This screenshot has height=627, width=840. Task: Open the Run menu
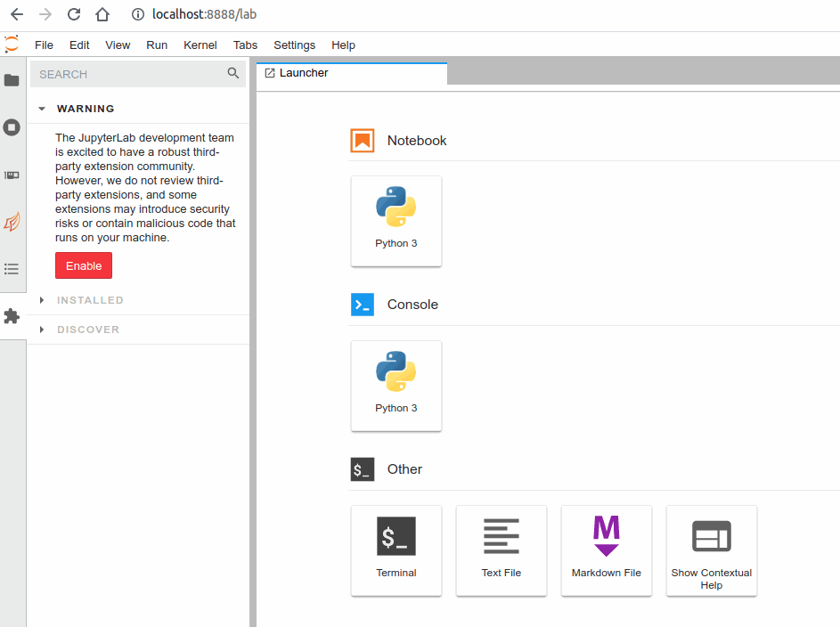click(x=157, y=45)
